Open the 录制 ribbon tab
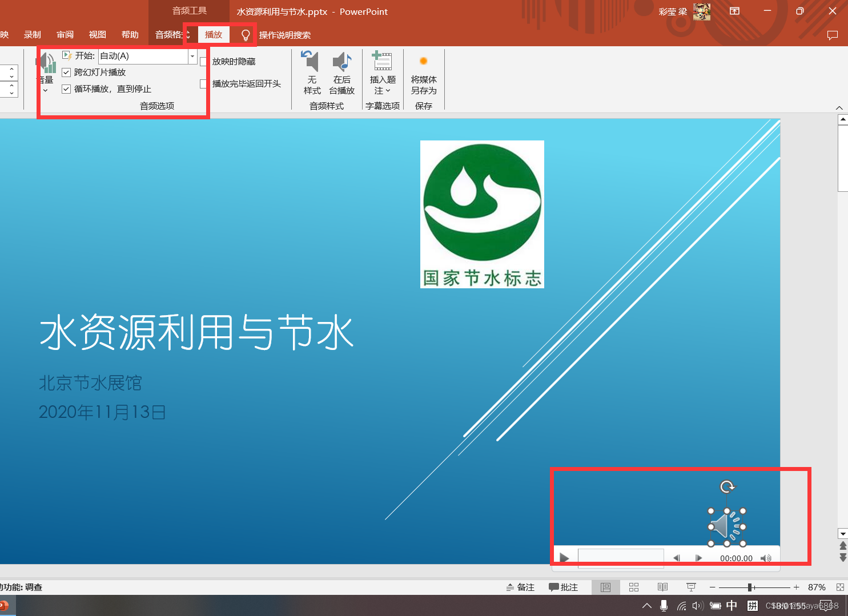 click(x=33, y=35)
